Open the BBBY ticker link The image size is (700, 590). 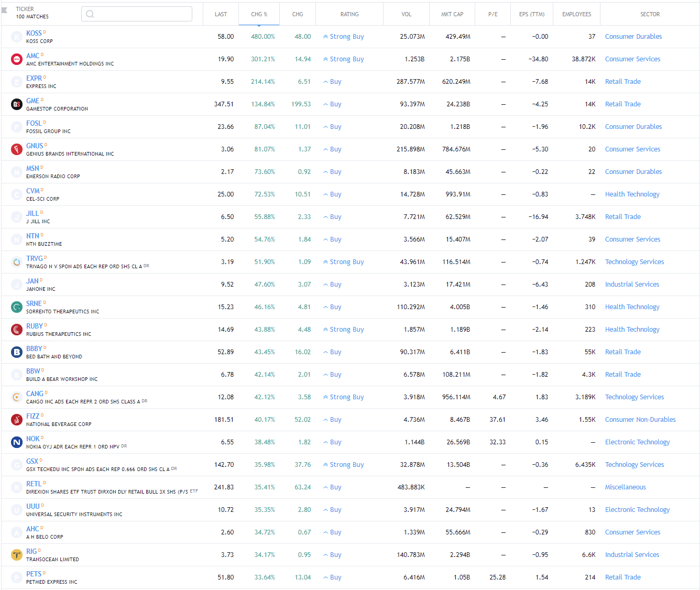(34, 348)
